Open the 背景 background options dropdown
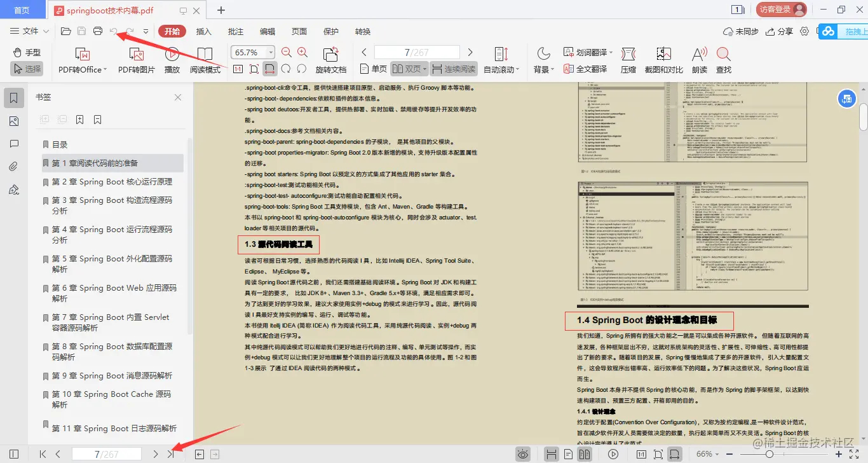The image size is (868, 463). click(544, 69)
